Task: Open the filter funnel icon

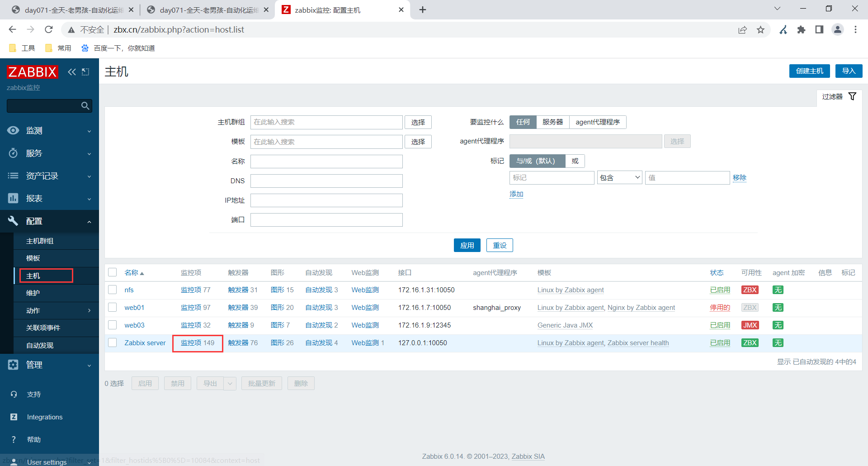Action: click(852, 96)
